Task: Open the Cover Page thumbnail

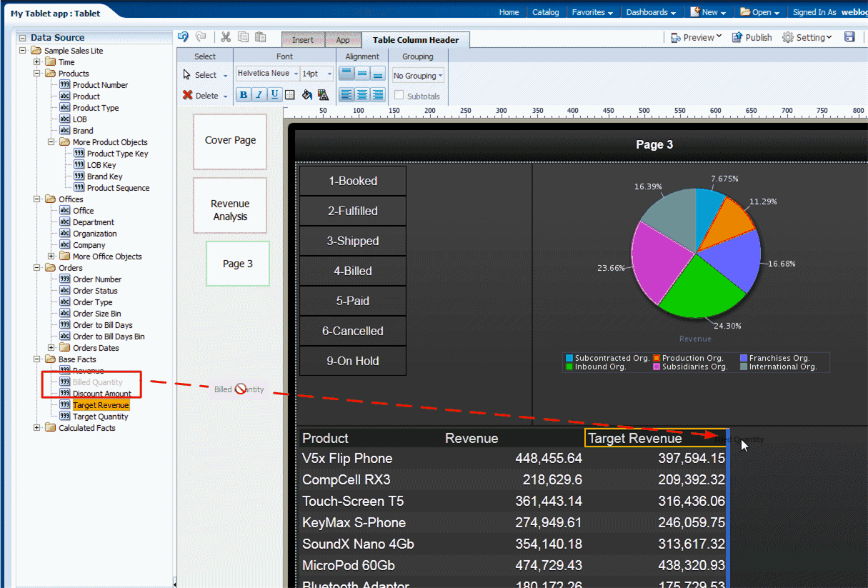Action: (x=230, y=141)
